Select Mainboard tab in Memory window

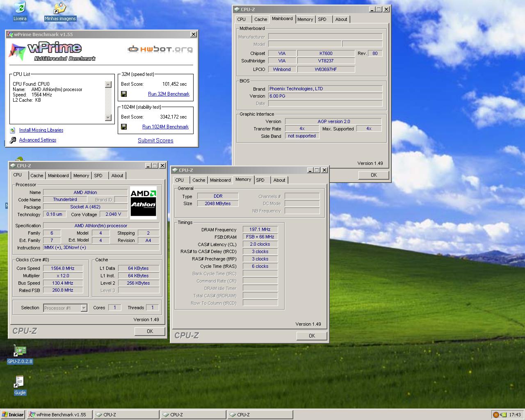click(x=220, y=180)
